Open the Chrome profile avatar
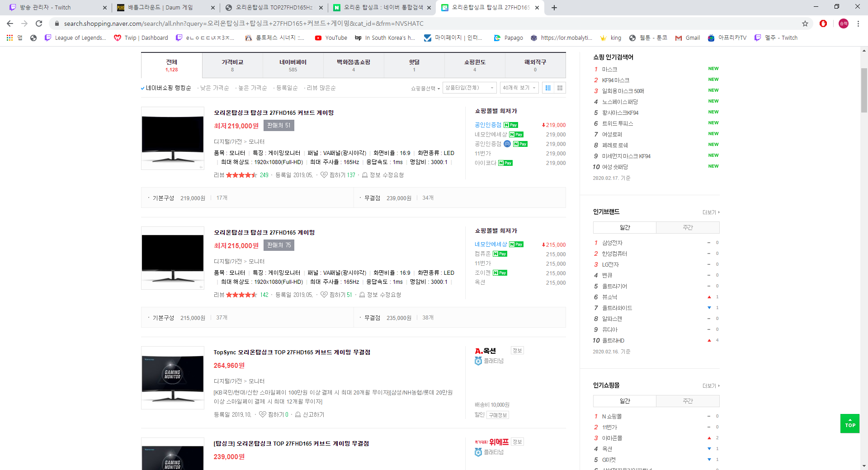Image resolution: width=868 pixels, height=470 pixels. click(x=844, y=23)
